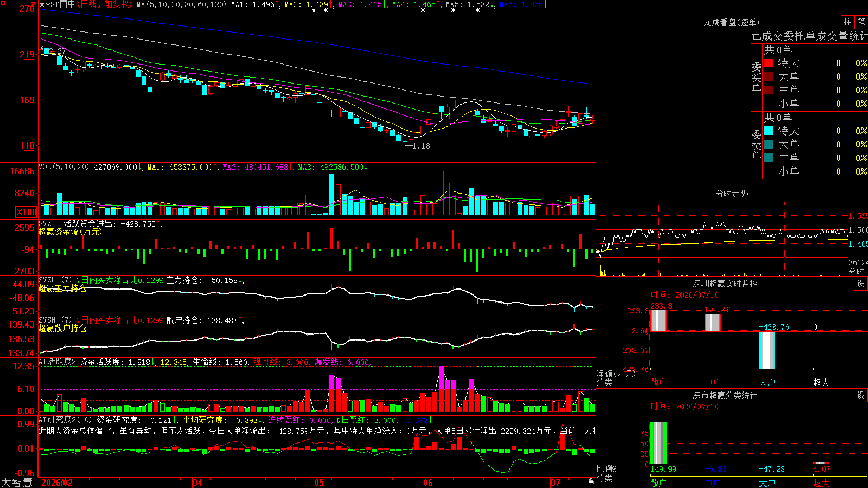Jump to the 05 month timeline marker
868x488 pixels.
tap(319, 483)
